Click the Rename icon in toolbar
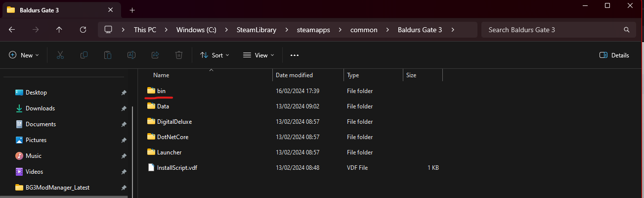Image resolution: width=644 pixels, height=198 pixels. point(131,55)
